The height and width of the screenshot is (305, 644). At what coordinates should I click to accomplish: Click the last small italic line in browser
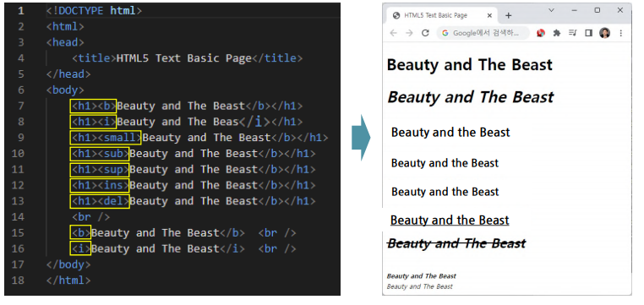(420, 286)
